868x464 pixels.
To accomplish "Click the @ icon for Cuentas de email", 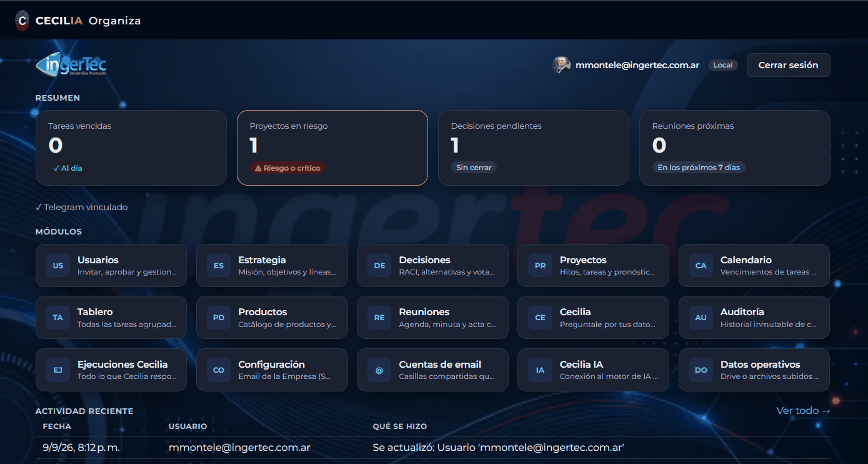I will (x=379, y=370).
